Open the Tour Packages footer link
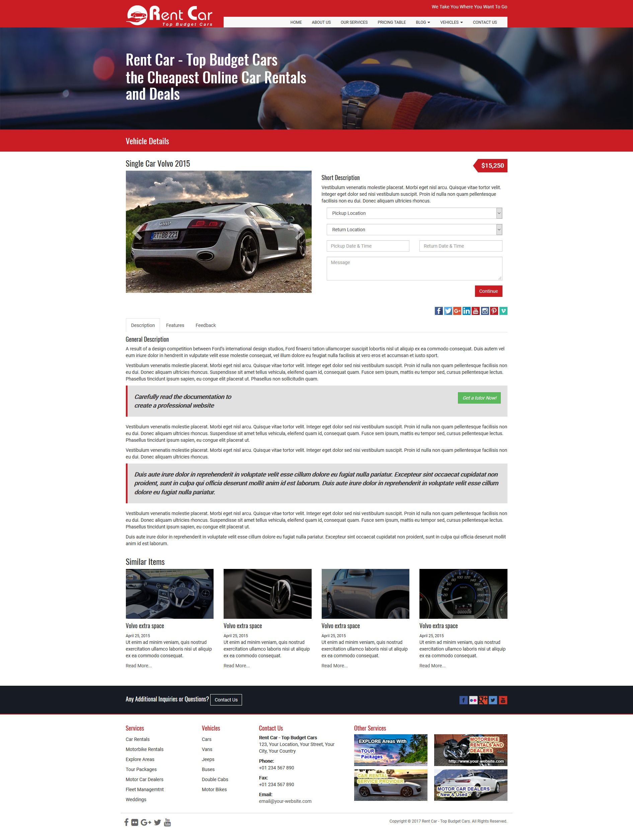The height and width of the screenshot is (840, 633). click(x=141, y=769)
